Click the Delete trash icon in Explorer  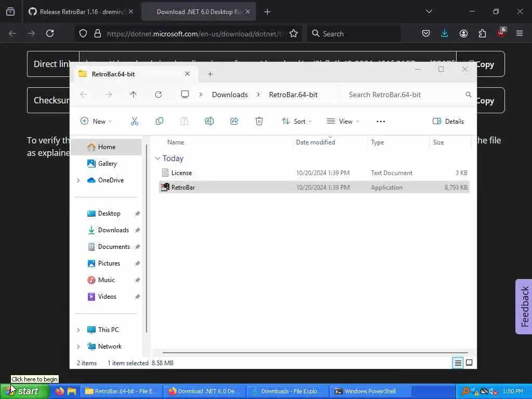259,121
